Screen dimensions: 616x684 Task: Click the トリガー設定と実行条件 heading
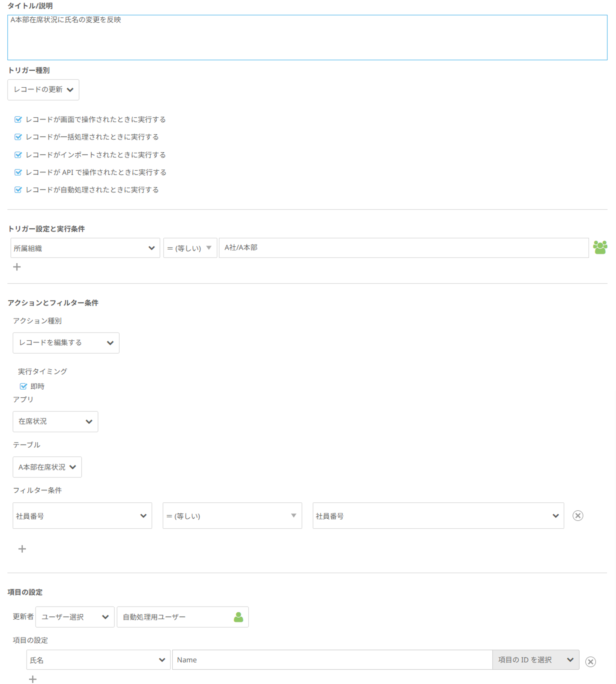pyautogui.click(x=46, y=229)
